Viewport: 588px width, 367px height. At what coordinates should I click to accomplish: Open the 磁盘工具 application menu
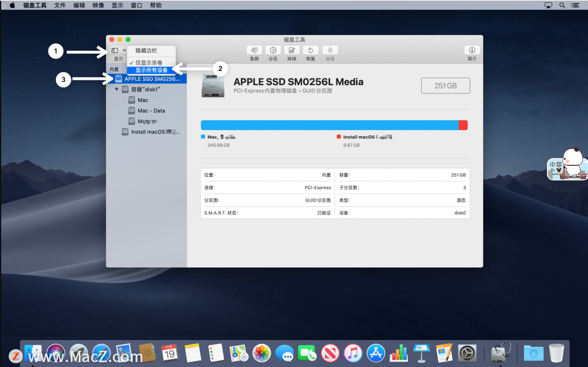pos(35,5)
